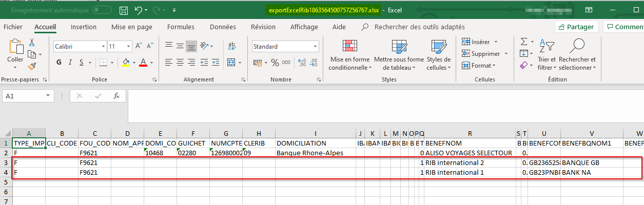Click the yellow fill color swatch
644x205 pixels.
coord(126,63)
